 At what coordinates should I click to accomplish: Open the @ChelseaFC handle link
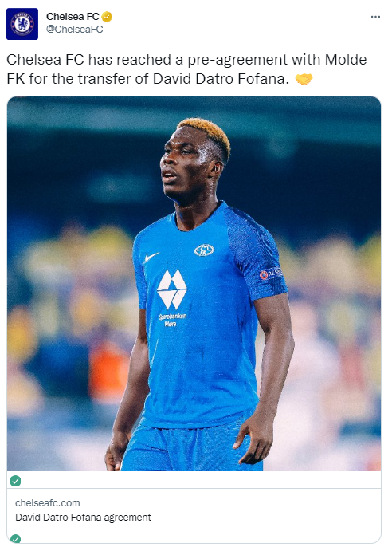pyautogui.click(x=74, y=30)
